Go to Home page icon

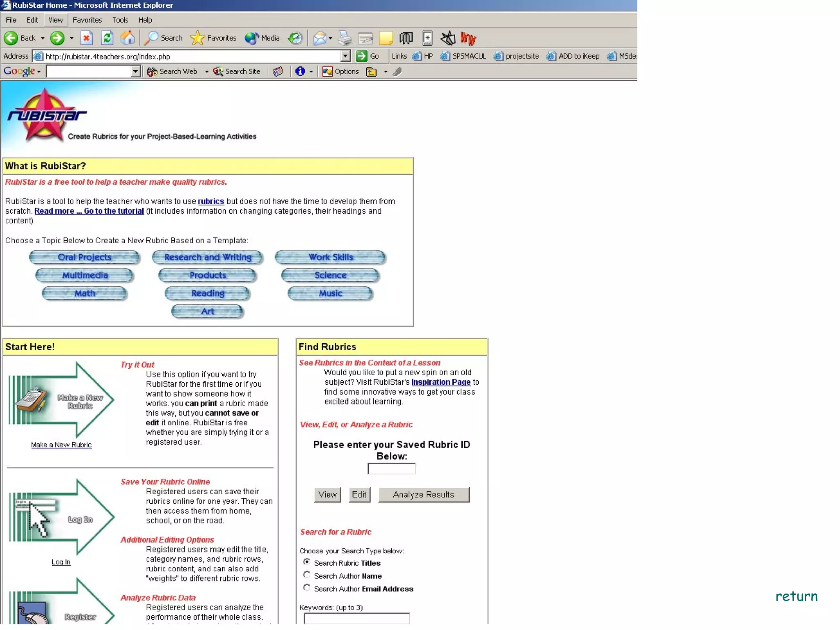128,38
